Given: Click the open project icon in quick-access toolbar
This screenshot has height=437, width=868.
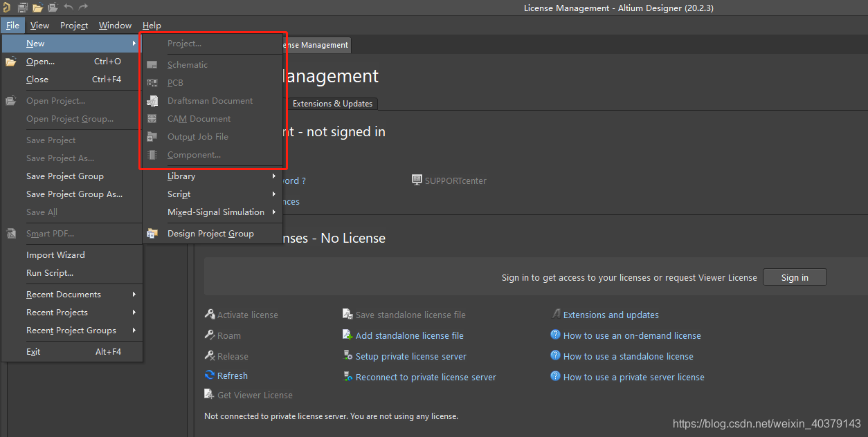Looking at the screenshot, I should pyautogui.click(x=53, y=8).
